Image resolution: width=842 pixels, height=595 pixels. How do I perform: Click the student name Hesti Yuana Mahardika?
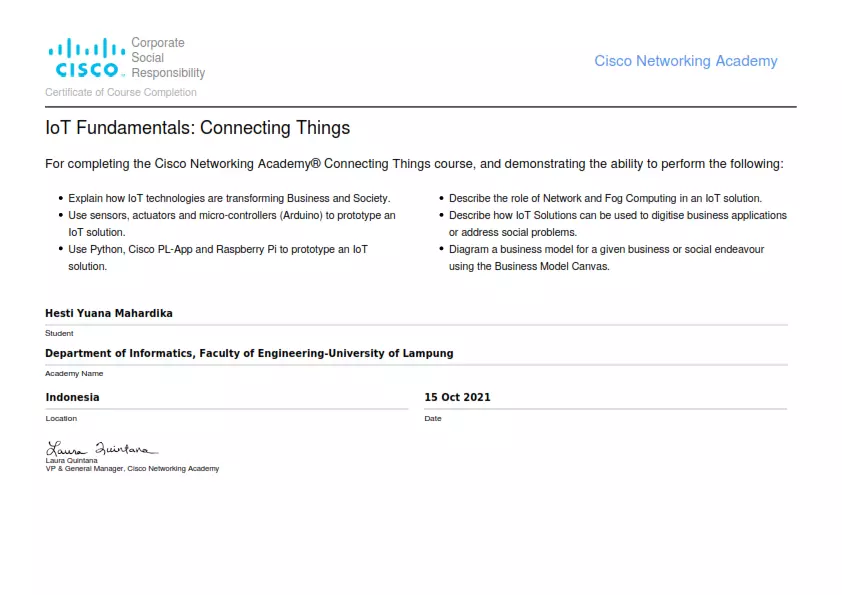109,313
